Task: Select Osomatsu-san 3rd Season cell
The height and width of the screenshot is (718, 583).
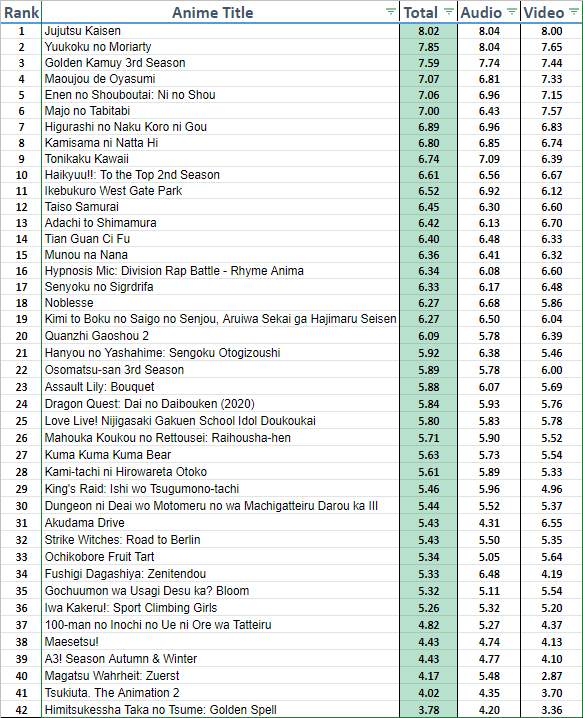Action: coord(220,370)
